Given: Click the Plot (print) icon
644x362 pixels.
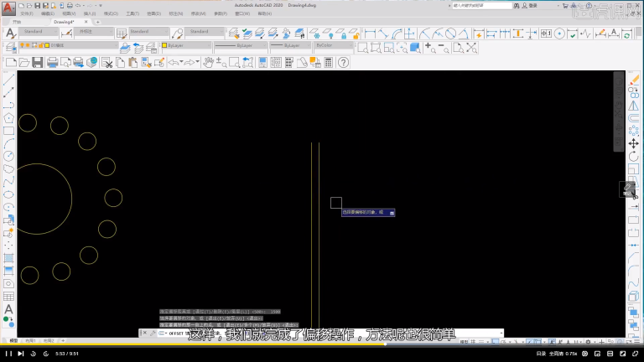Looking at the screenshot, I should pyautogui.click(x=52, y=62).
